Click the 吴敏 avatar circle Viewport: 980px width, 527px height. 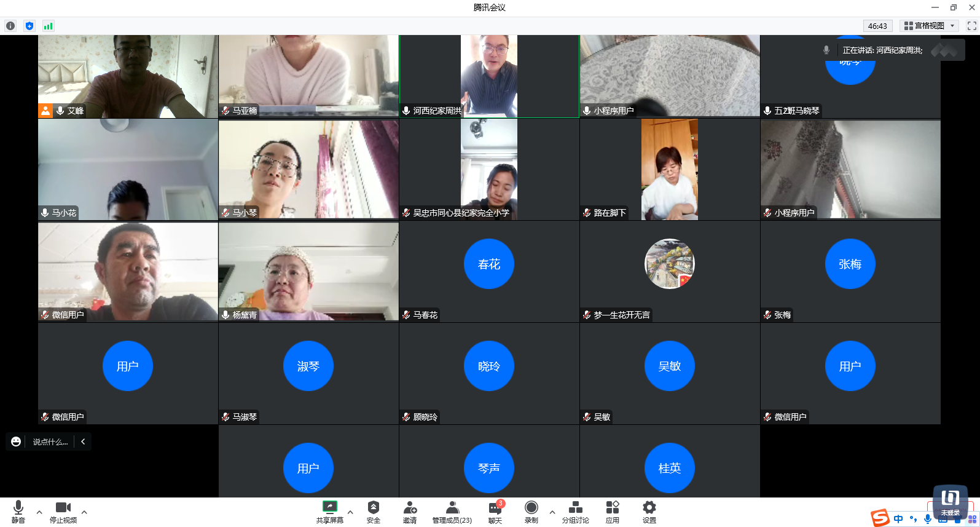(670, 366)
